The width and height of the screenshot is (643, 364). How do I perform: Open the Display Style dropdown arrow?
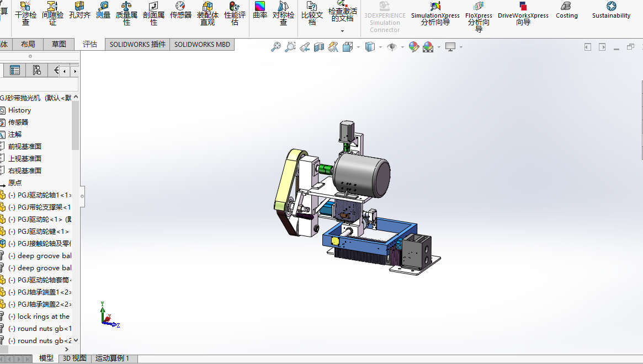click(380, 47)
